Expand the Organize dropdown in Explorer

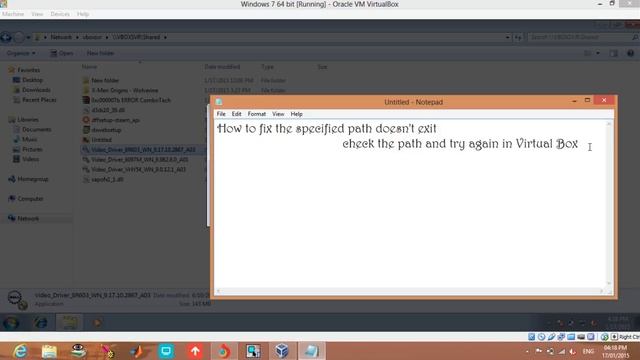coord(21,53)
